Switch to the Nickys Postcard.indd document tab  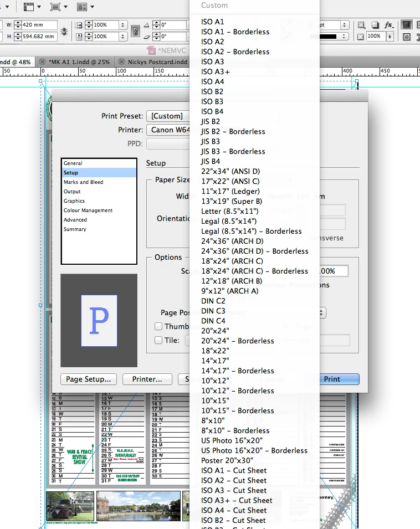(x=157, y=62)
